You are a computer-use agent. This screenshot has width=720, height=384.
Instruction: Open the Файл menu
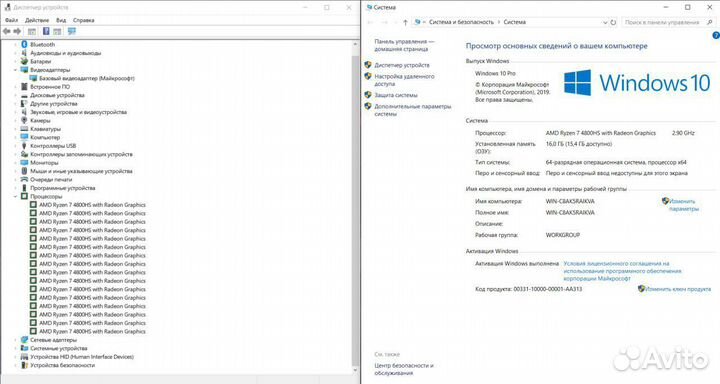tap(11, 20)
